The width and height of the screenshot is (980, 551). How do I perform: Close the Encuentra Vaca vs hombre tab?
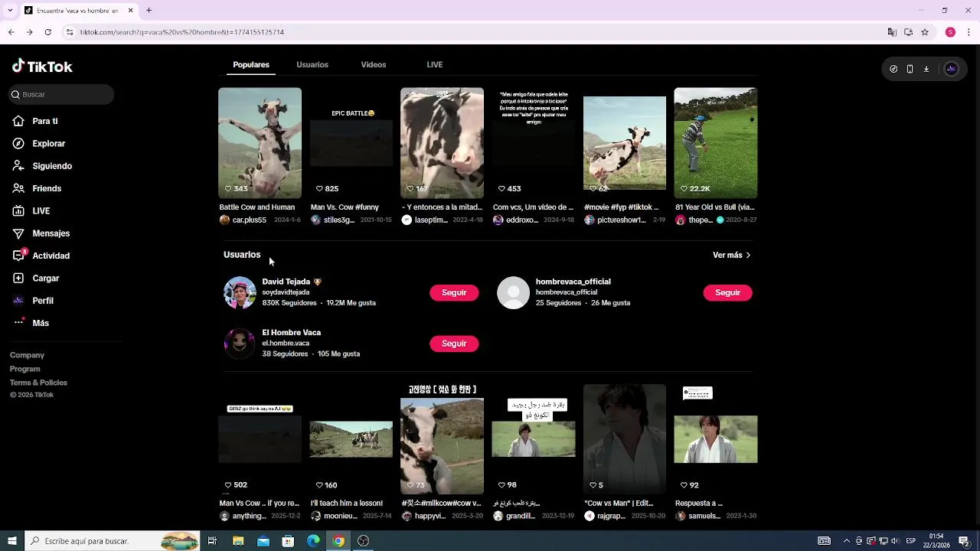pos(130,11)
